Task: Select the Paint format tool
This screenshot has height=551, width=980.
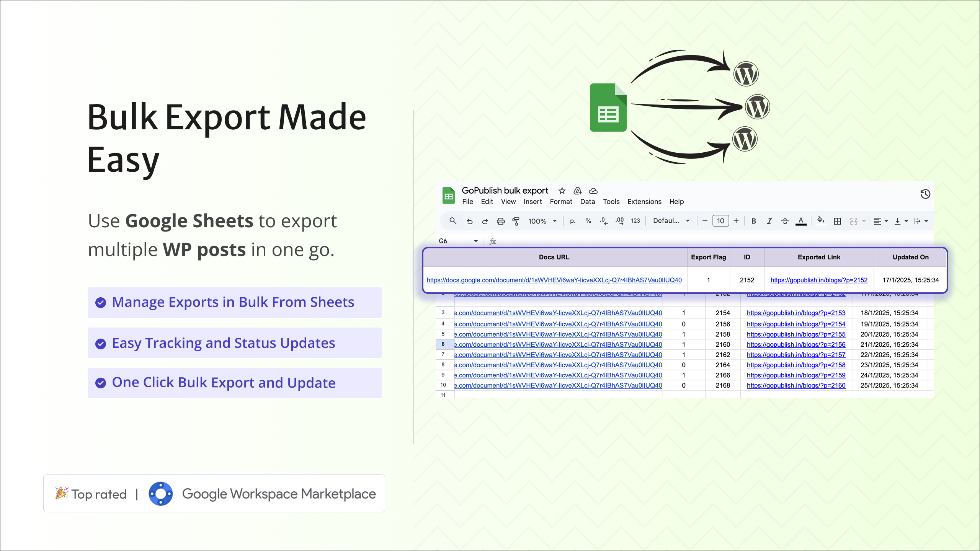Action: tap(516, 221)
